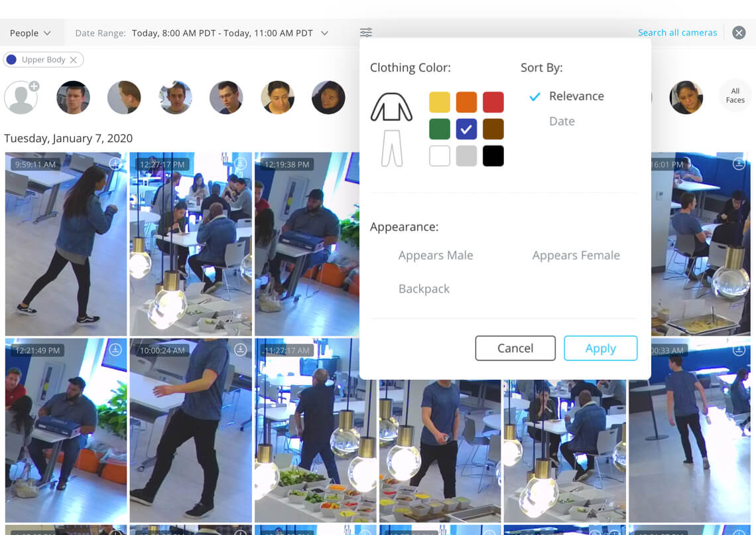756x535 pixels.
Task: Pick the red clothing color swatch
Action: 493,102
